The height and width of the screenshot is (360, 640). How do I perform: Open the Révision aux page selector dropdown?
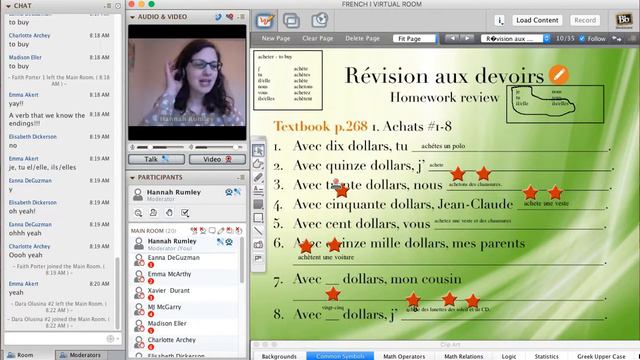[x=516, y=38]
